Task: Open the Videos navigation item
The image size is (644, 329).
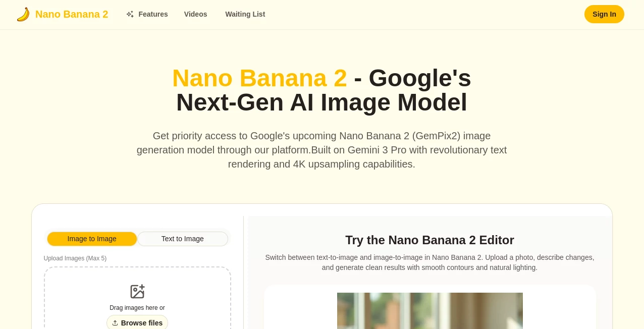Action: tap(196, 14)
